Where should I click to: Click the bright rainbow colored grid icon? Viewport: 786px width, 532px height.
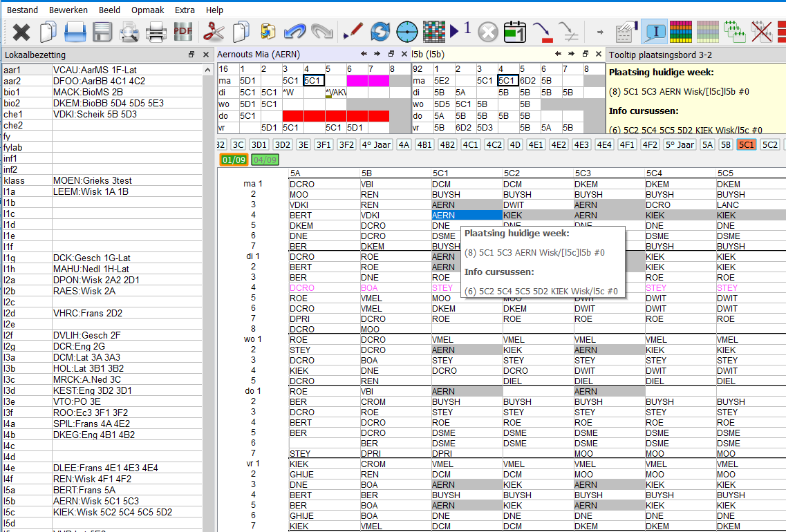[x=681, y=32]
